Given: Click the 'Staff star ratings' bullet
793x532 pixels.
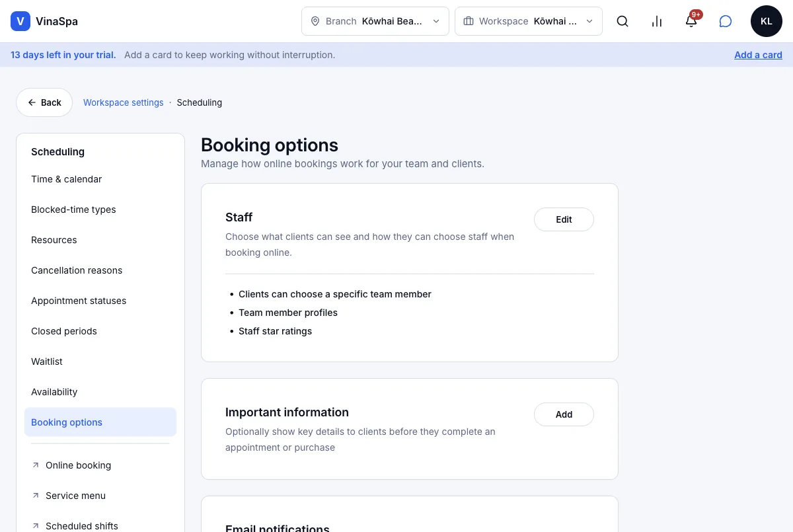Looking at the screenshot, I should click(x=275, y=331).
